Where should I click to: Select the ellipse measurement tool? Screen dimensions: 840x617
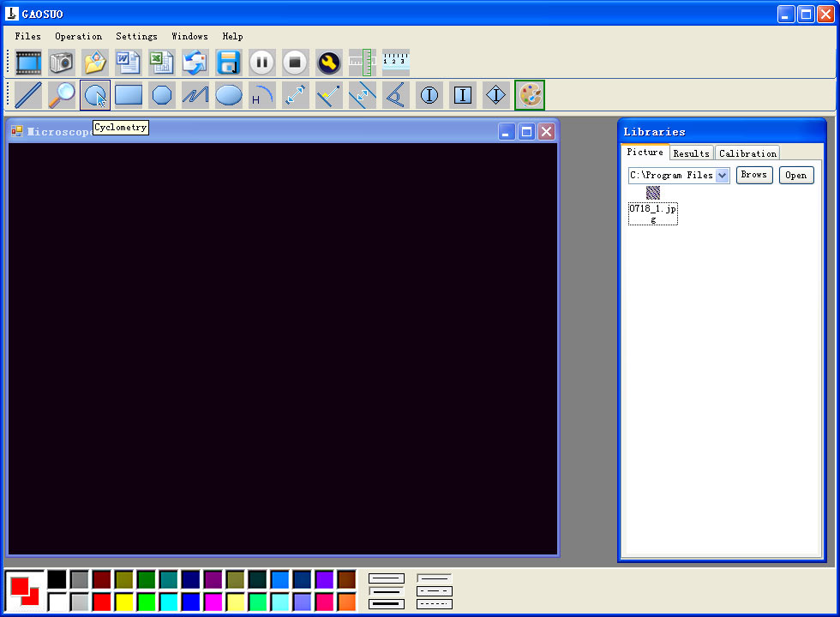tap(229, 95)
